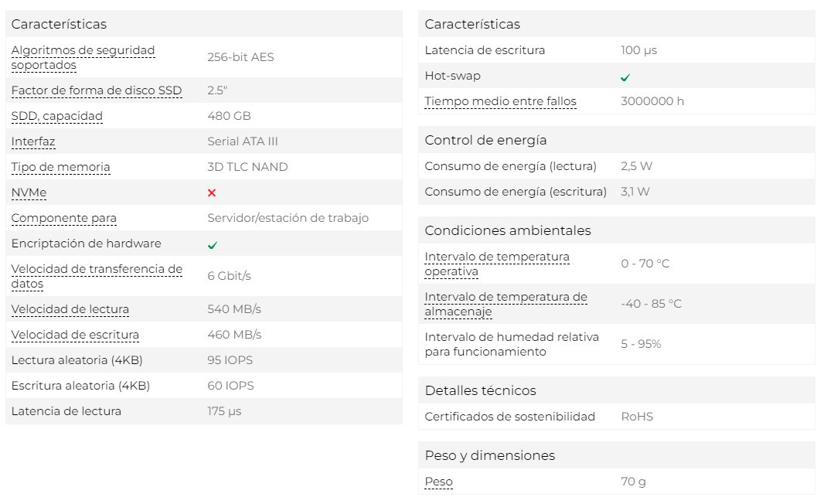Click the 'Componente para' definition link
817x504 pixels.
[63, 218]
